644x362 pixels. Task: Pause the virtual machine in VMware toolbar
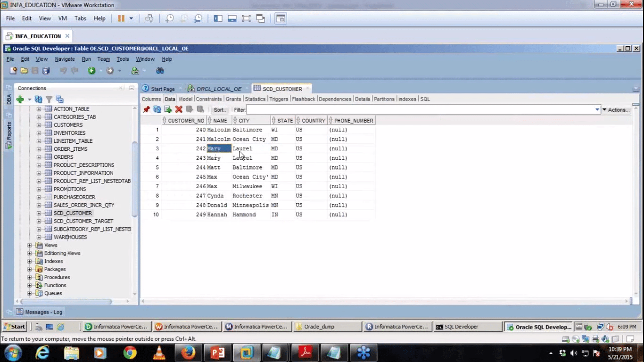pyautogui.click(x=122, y=18)
